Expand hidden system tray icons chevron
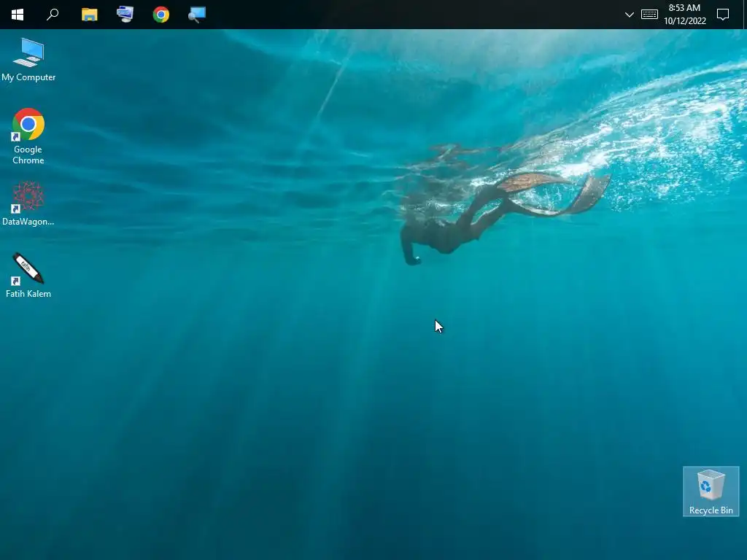The image size is (747, 560). [x=630, y=15]
